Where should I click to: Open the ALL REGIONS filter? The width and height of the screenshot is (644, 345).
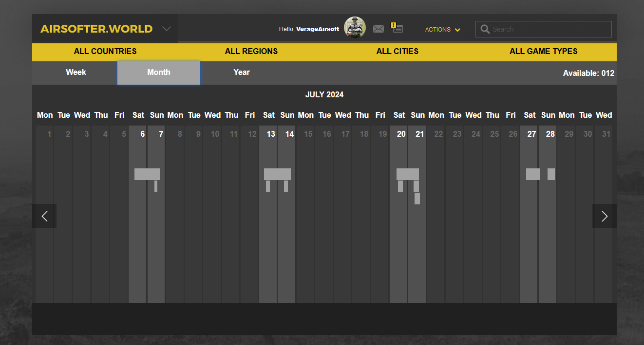[251, 51]
